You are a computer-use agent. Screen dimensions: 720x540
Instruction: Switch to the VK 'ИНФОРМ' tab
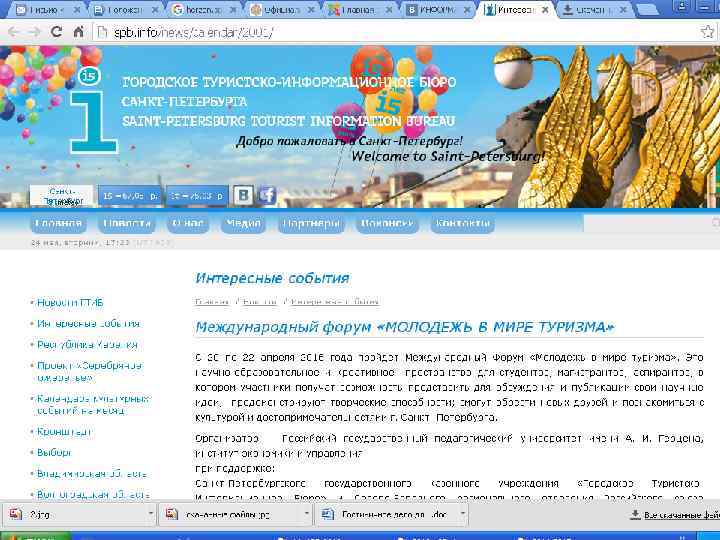point(438,9)
